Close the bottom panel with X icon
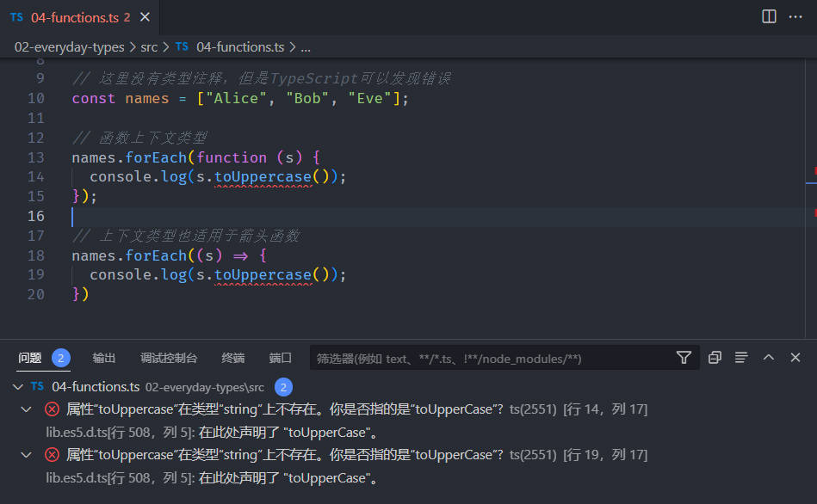The width and height of the screenshot is (817, 504). tap(795, 358)
